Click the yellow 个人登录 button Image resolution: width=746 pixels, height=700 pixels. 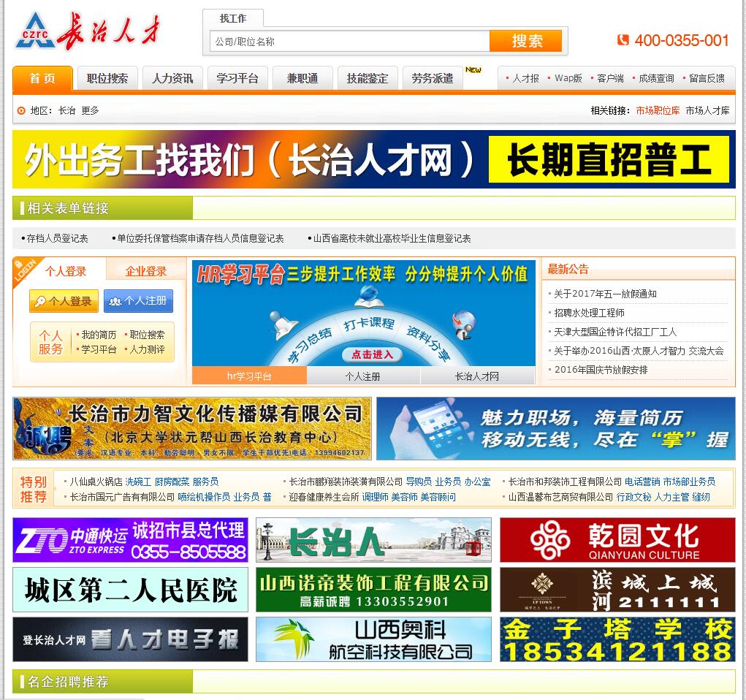(64, 301)
